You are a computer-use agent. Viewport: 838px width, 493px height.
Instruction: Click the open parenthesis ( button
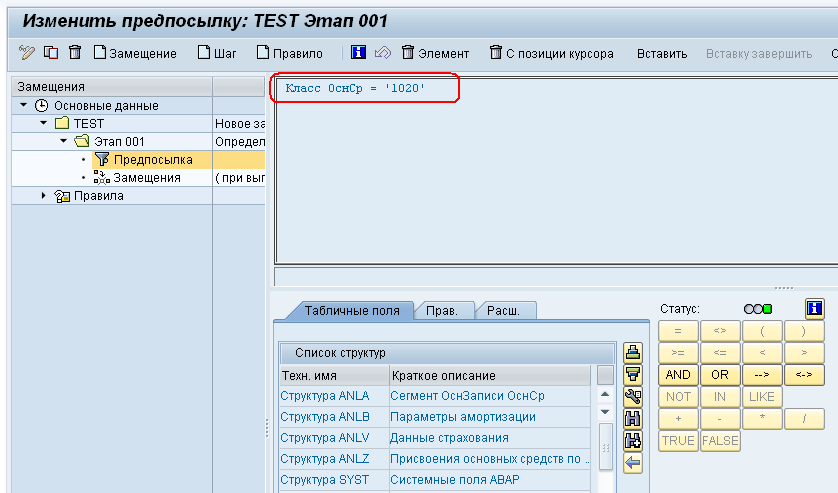(x=762, y=331)
